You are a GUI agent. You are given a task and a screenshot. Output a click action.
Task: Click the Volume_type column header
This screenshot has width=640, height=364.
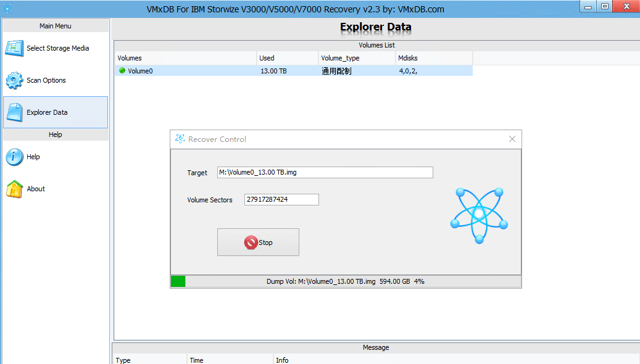357,58
